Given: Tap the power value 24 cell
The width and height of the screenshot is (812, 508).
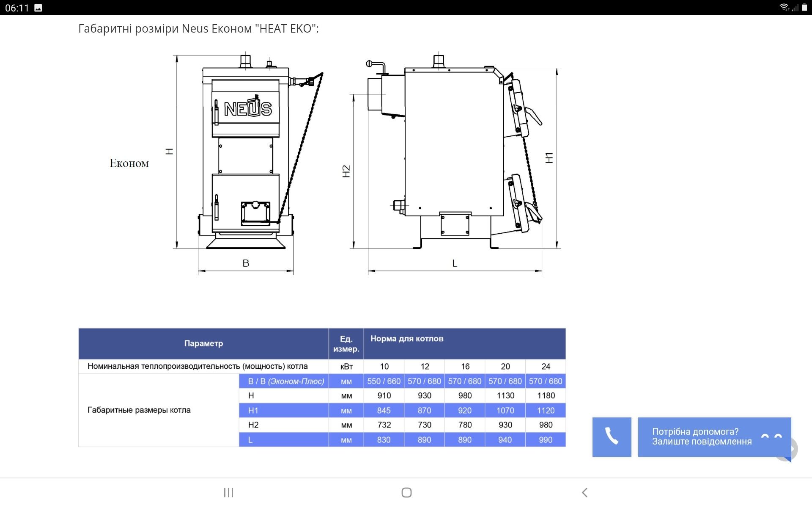Looking at the screenshot, I should (546, 367).
